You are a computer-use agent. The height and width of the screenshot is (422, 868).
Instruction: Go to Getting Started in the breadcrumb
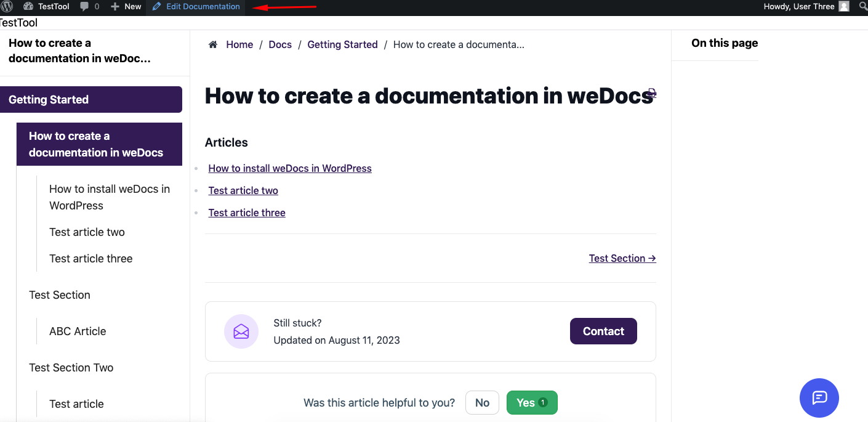[x=342, y=44]
